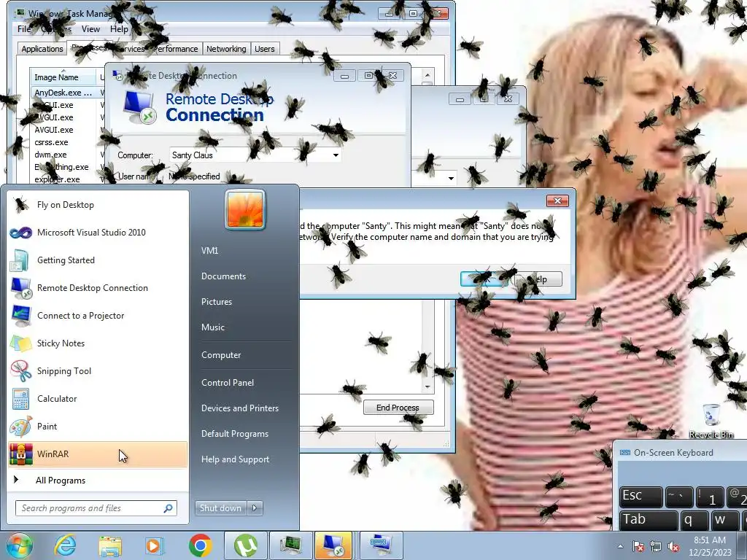Screen dimensions: 747x560
Task: Open dropdown arrow in window behind Remote Desktop
Action: tap(451, 179)
